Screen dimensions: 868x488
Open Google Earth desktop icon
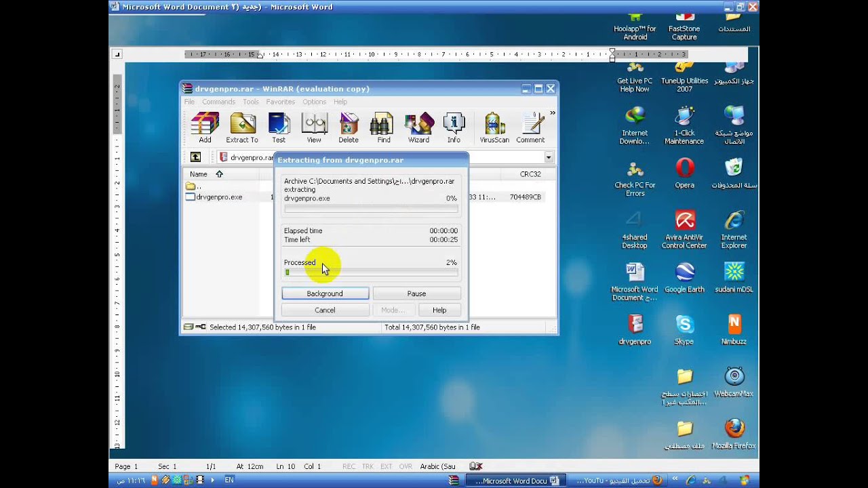pos(684,277)
